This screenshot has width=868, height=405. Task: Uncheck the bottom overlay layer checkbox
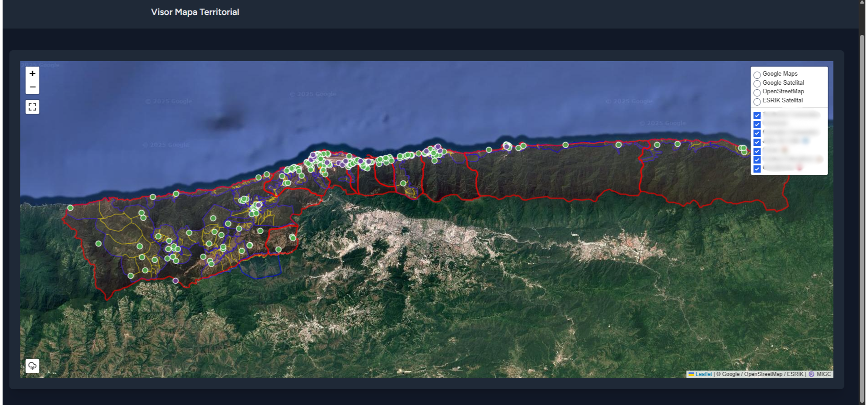tap(757, 169)
